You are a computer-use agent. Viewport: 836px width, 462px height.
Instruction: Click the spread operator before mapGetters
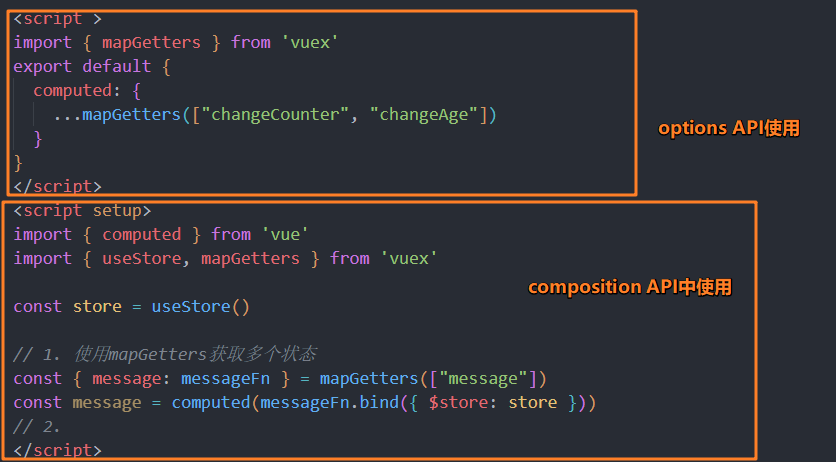click(x=67, y=114)
